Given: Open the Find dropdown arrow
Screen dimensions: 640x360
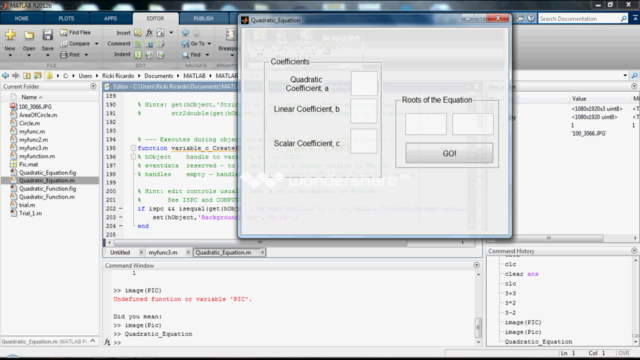Looking at the screenshot, I should click(207, 55).
